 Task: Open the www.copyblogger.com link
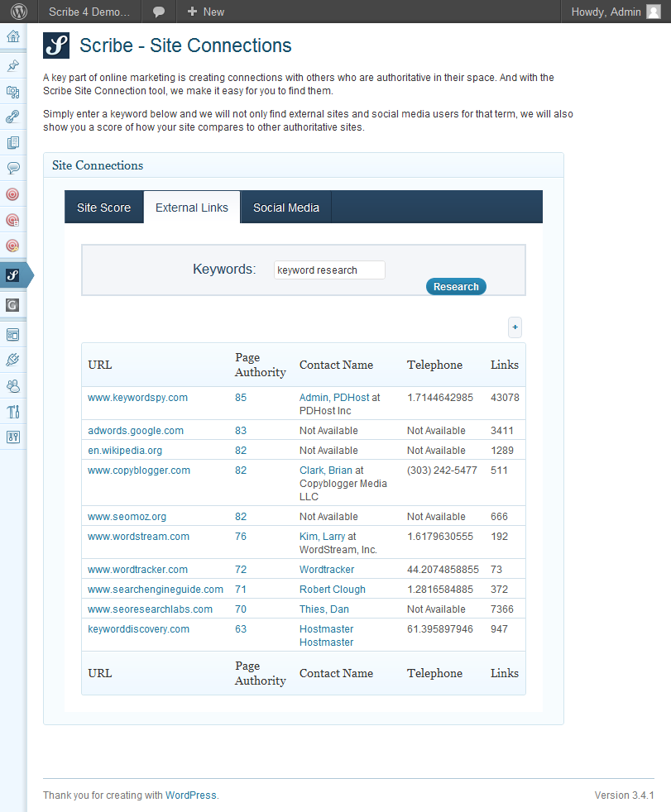tap(139, 470)
